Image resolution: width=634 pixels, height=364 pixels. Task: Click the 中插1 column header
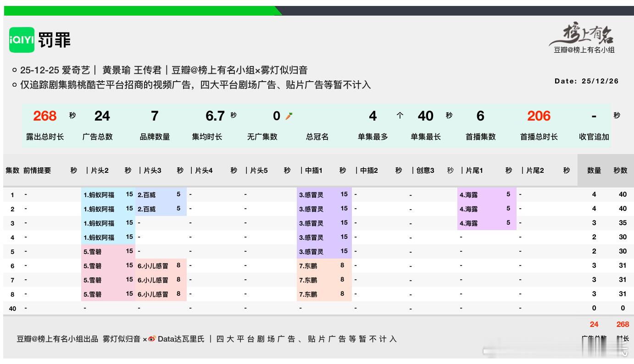(x=314, y=171)
